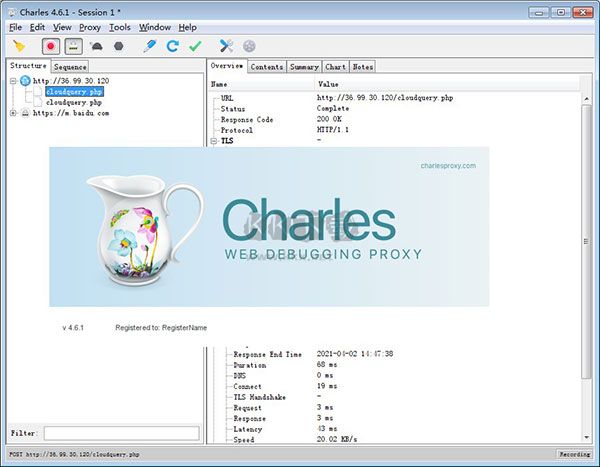Click the Recording status button

574,454
